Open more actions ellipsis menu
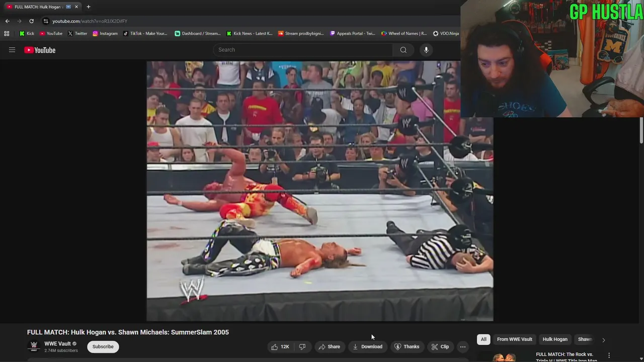Viewport: 644px width, 362px height. (463, 346)
